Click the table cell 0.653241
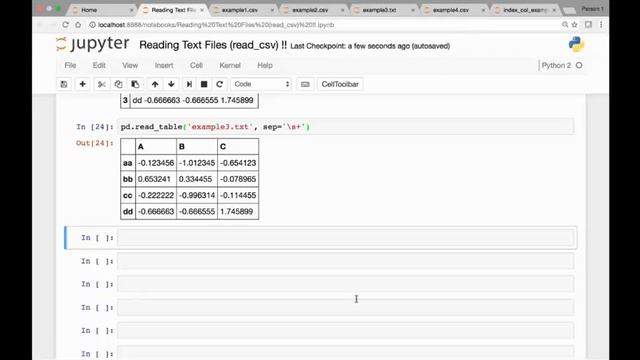Viewport: 640px width, 360px height. 156,179
